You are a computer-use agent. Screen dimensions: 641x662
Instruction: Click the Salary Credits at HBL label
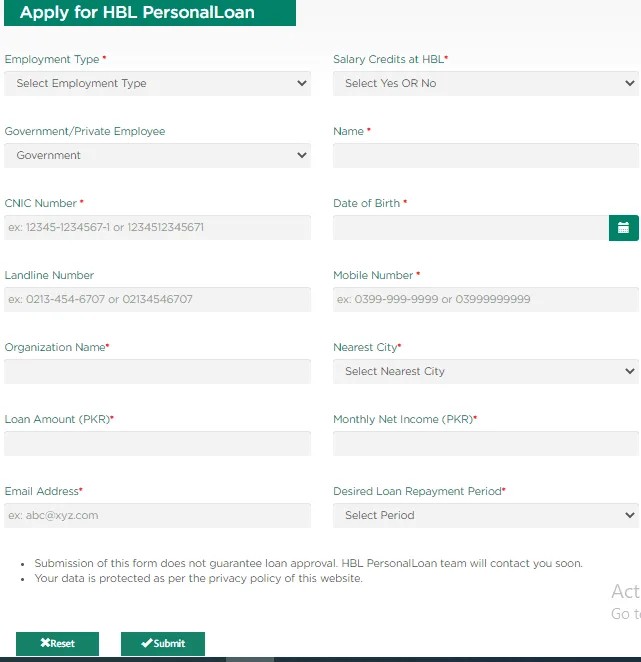(x=388, y=59)
